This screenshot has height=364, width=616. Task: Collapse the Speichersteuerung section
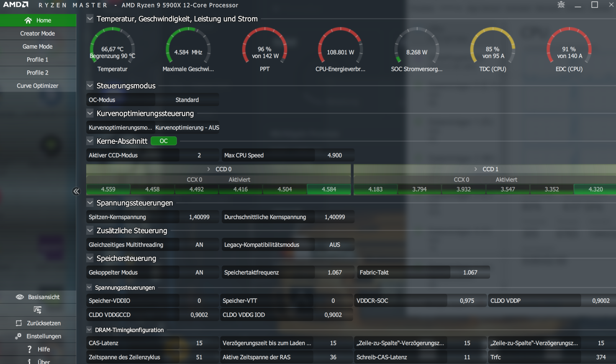coord(90,258)
